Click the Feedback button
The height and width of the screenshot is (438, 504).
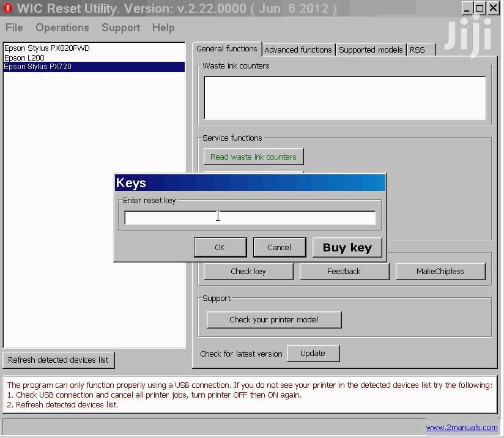[344, 271]
